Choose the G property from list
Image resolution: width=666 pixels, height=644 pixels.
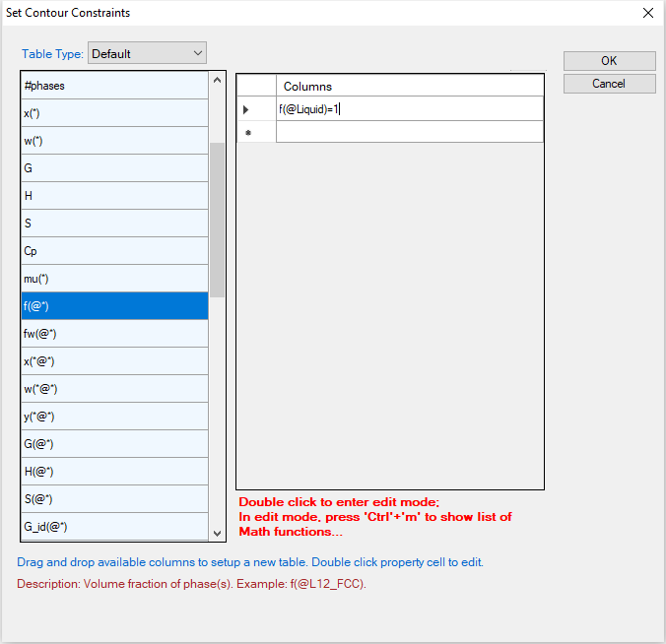click(114, 168)
